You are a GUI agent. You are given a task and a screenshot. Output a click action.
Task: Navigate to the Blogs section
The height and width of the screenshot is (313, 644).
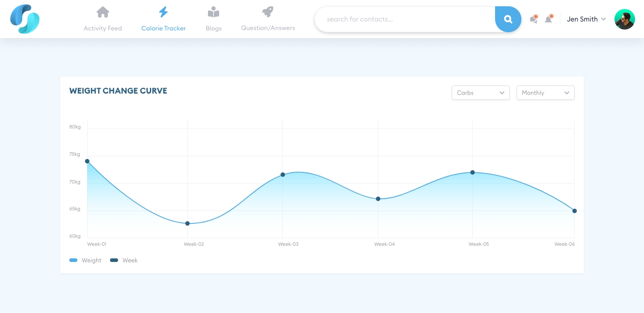(213, 28)
